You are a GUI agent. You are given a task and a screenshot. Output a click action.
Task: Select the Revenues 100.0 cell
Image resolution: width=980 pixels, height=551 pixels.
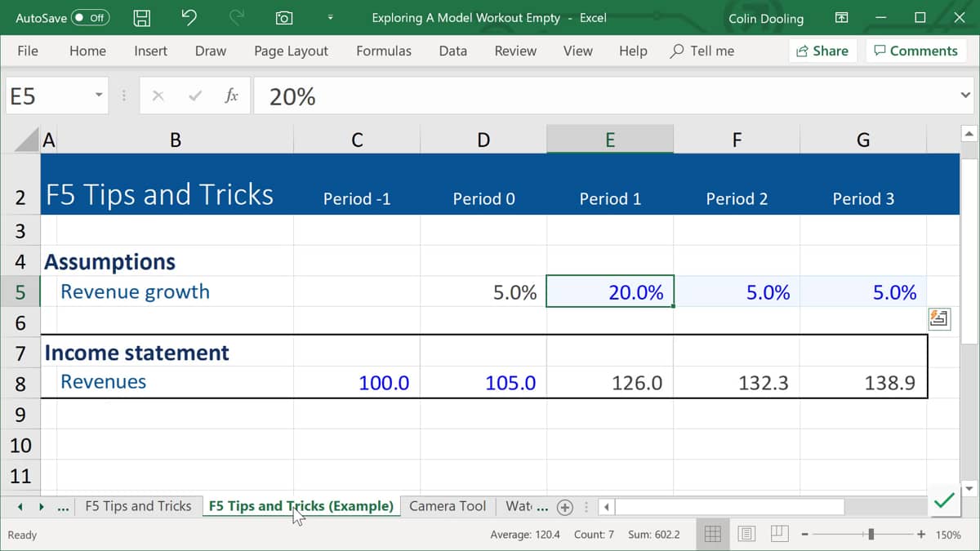pos(357,383)
